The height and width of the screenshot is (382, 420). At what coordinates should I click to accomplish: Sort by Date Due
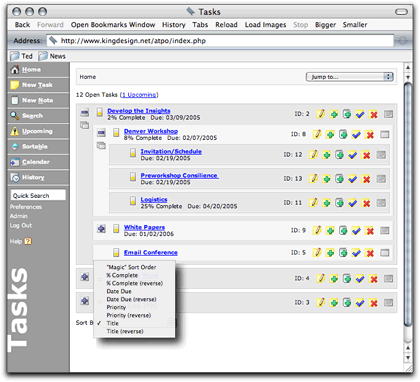tap(119, 291)
